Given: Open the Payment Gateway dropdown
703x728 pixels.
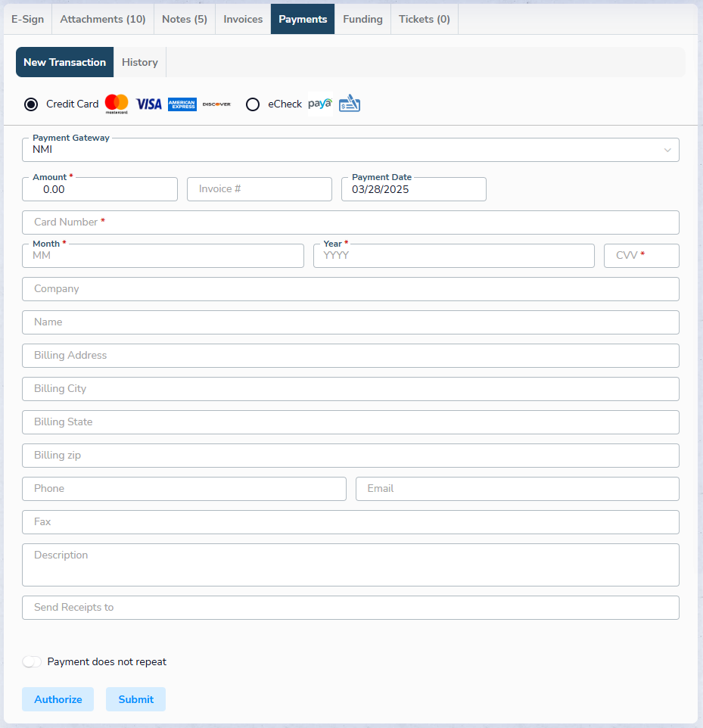Looking at the screenshot, I should [350, 150].
